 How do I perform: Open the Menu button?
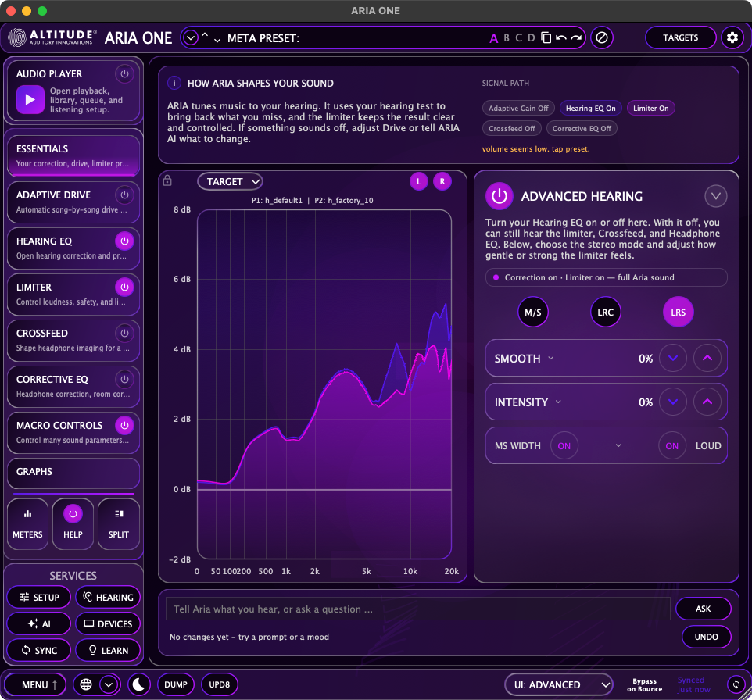35,684
